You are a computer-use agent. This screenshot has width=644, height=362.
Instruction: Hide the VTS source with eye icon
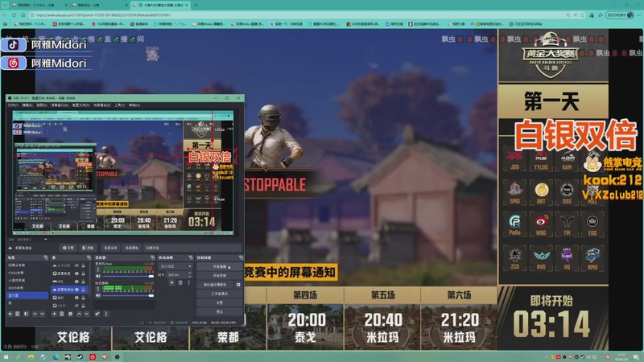[x=76, y=282]
